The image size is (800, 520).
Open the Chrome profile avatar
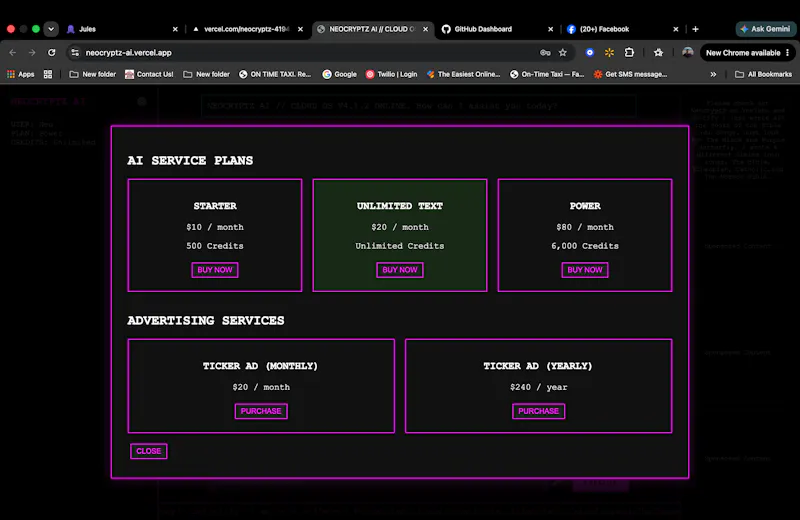click(688, 53)
